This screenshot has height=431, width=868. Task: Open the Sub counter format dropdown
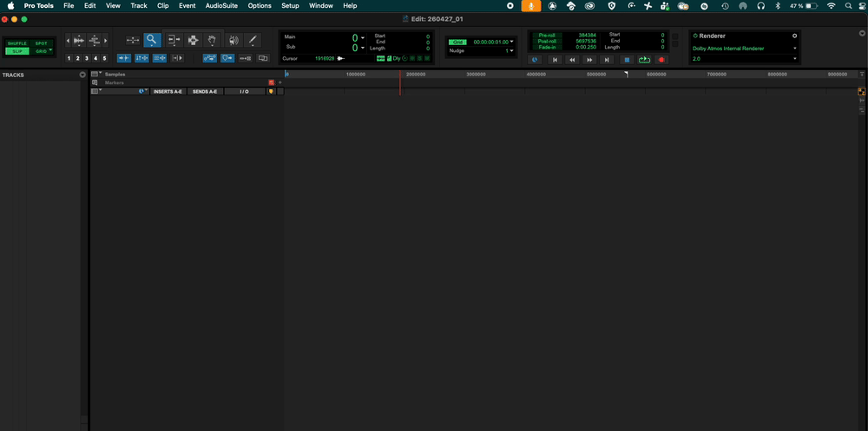pos(363,48)
